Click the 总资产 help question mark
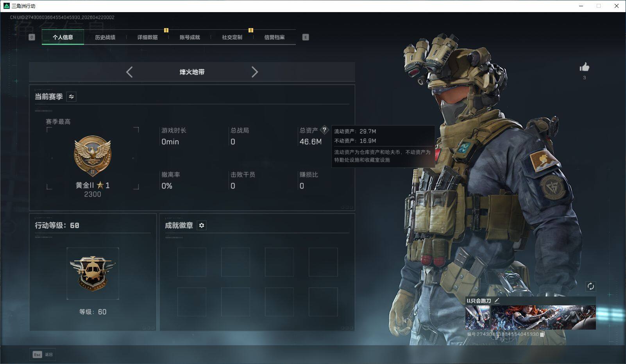The height and width of the screenshot is (364, 626). pyautogui.click(x=324, y=130)
